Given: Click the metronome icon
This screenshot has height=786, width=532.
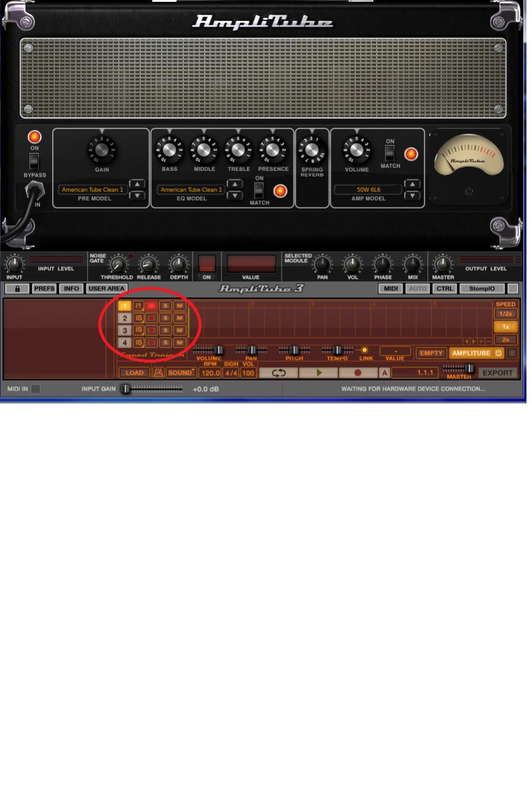Looking at the screenshot, I should coord(159,373).
